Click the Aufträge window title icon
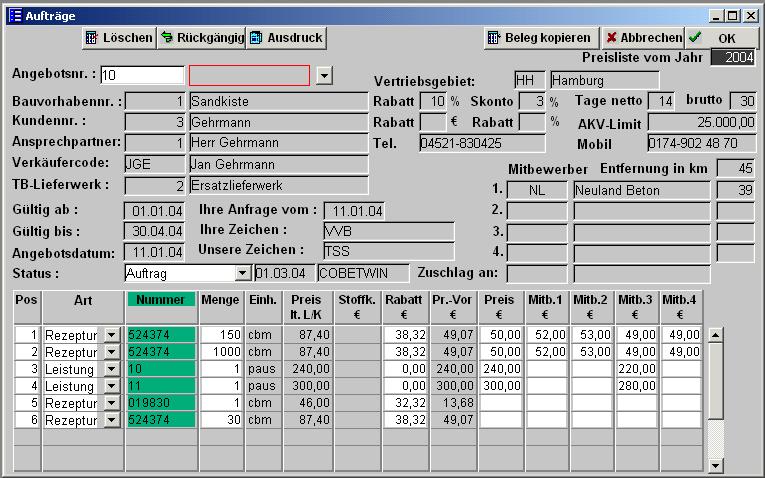 click(14, 16)
